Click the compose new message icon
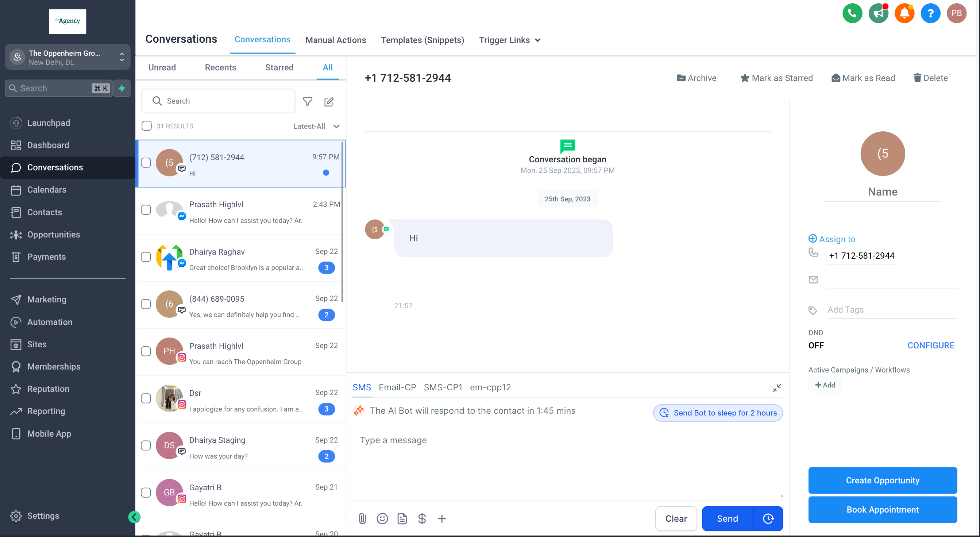This screenshot has width=980, height=537. click(x=329, y=101)
